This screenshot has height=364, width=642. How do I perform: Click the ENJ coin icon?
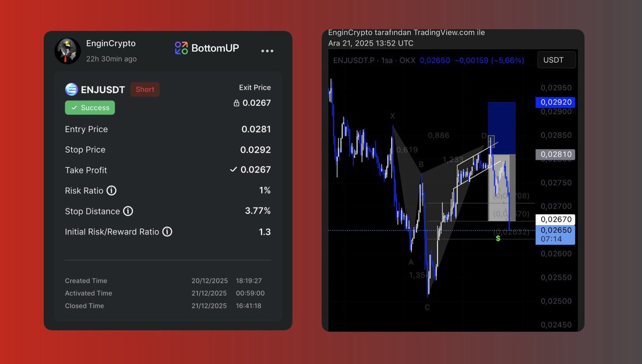click(x=71, y=89)
